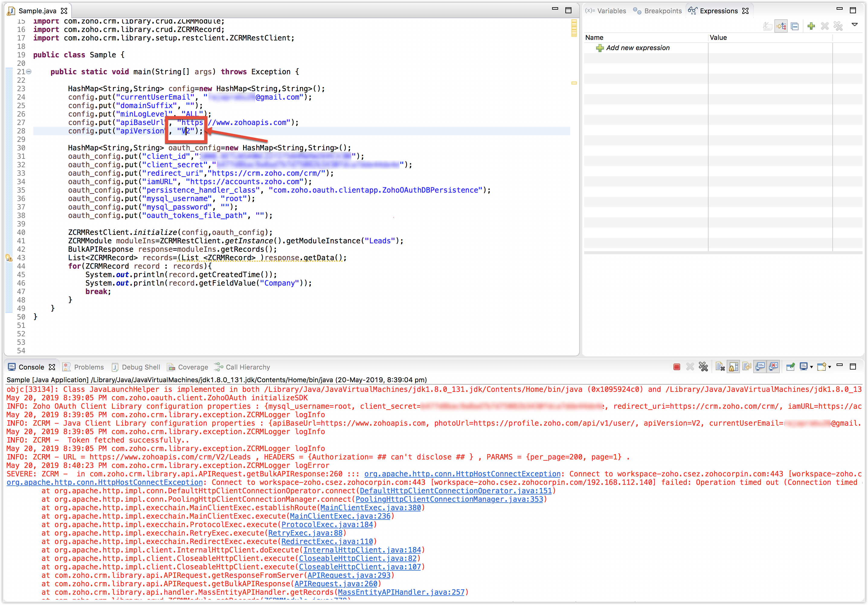
Task: Click green plus create new expression icon
Action: (811, 26)
